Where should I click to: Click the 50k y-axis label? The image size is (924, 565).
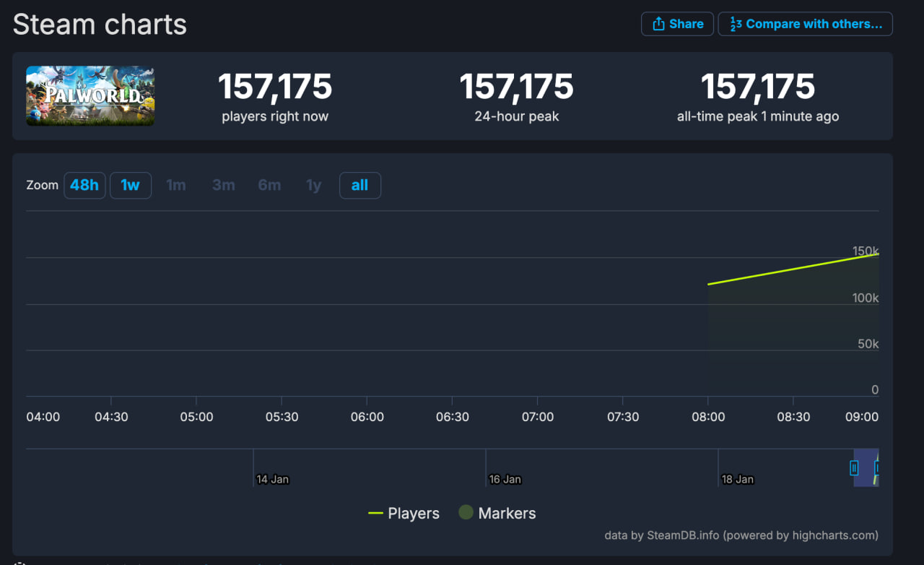[868, 344]
